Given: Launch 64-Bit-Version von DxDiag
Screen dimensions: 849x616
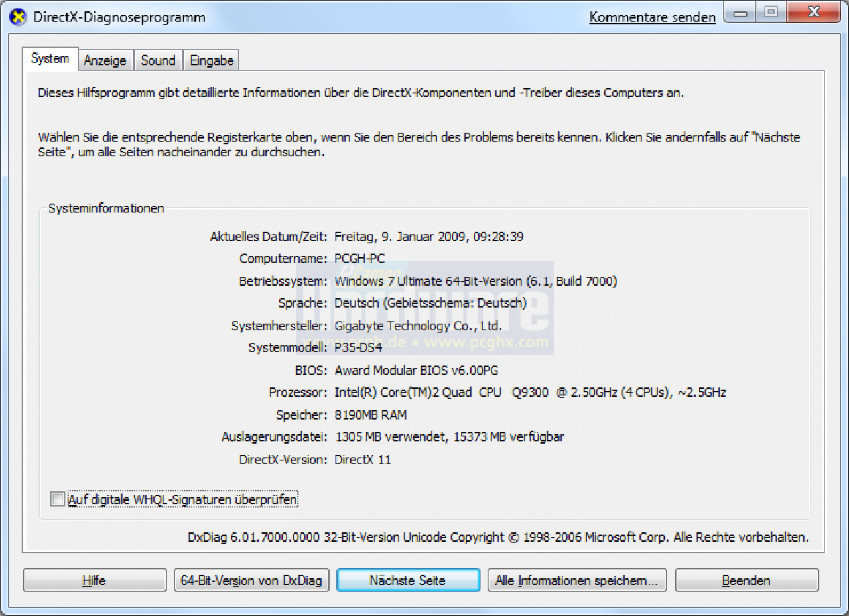Looking at the screenshot, I should coord(251,580).
